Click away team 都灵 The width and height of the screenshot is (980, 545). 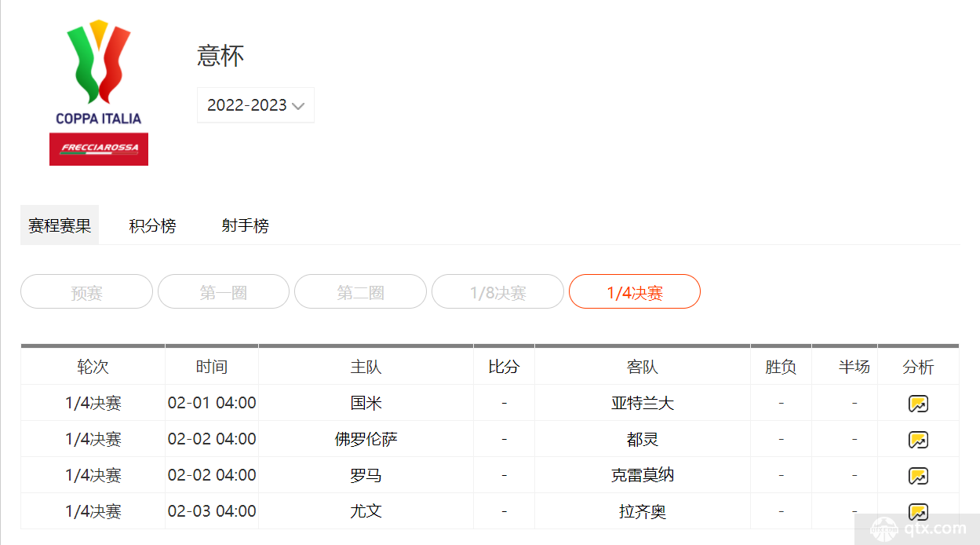643,440
